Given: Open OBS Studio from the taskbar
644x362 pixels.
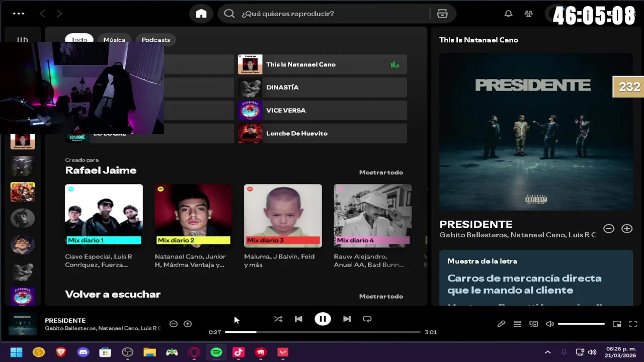Looking at the screenshot, I should coord(128,352).
